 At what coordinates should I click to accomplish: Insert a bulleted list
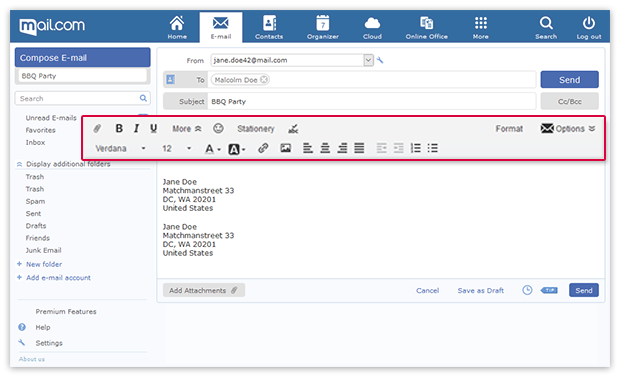(433, 148)
